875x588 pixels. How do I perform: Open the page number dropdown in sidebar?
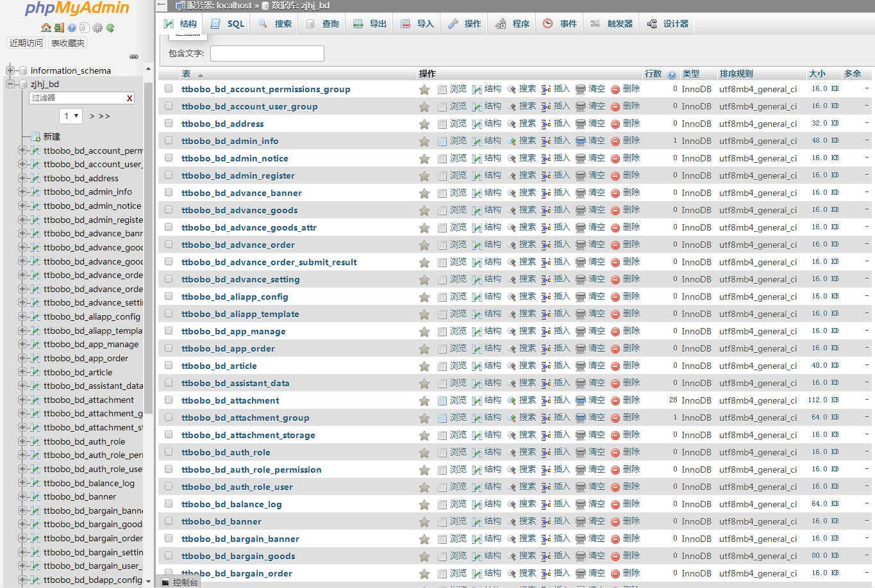(x=71, y=116)
